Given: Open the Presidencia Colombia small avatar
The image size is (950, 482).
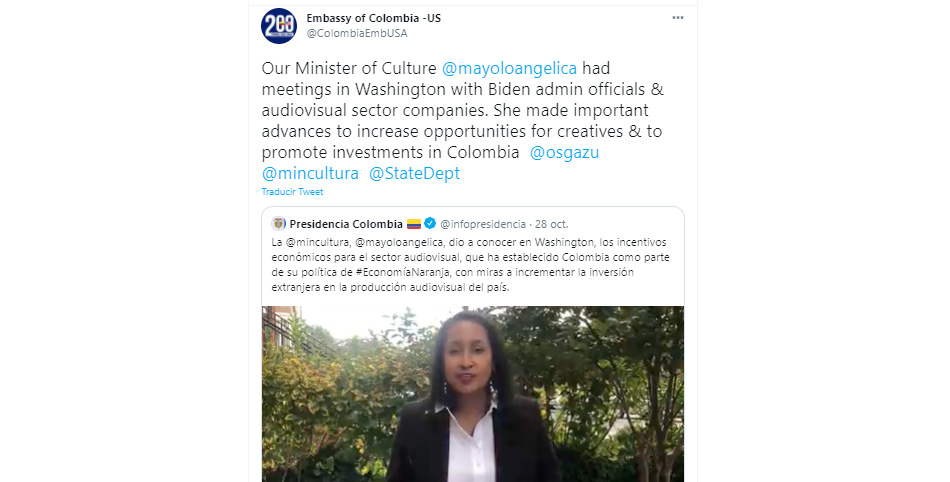Looking at the screenshot, I should (x=279, y=223).
